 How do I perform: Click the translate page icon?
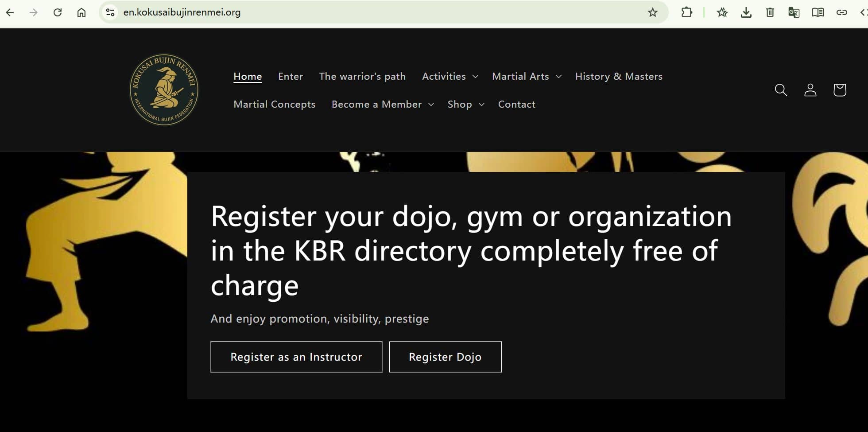(794, 12)
